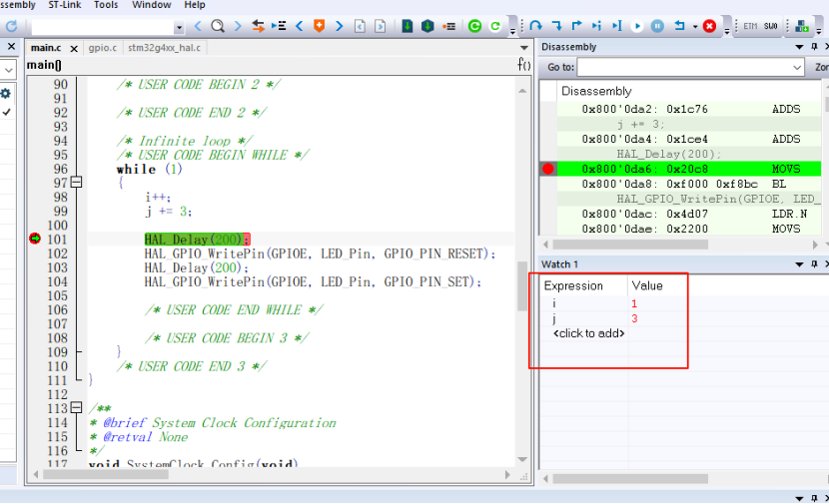Screen dimensions: 829x504
Task: Expand the debug toolbar overflow arrow
Action: [x=727, y=32]
